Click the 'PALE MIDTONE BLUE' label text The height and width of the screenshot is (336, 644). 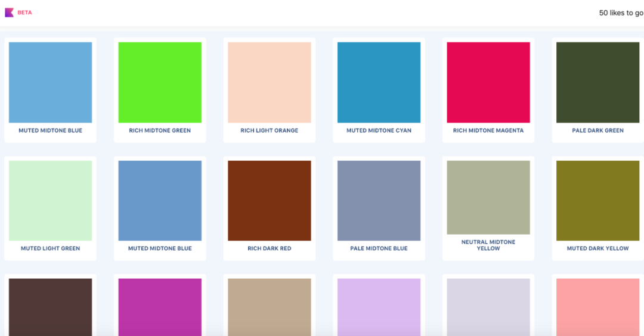pos(379,248)
